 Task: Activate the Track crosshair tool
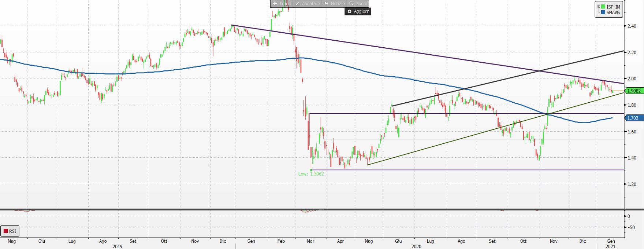(282, 4)
